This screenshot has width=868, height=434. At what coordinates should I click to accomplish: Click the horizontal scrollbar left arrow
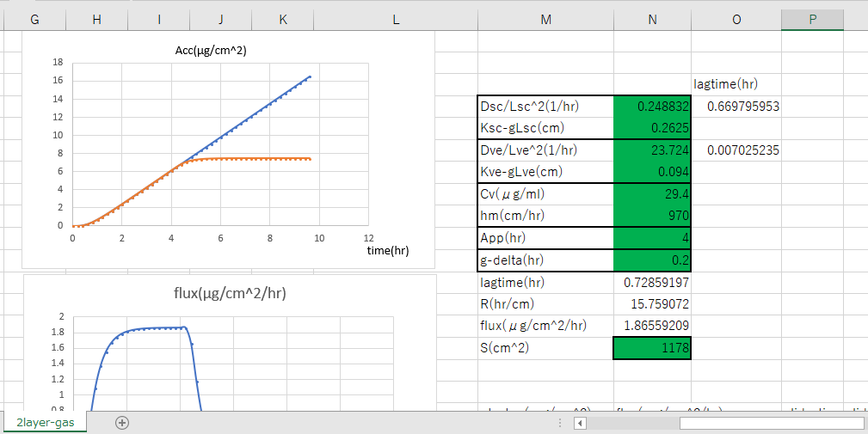tap(580, 424)
